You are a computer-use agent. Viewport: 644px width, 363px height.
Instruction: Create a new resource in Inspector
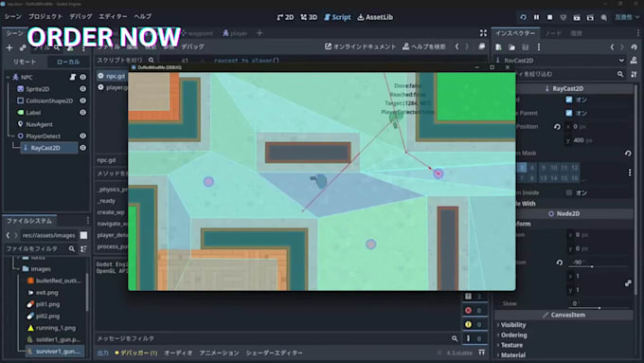tap(498, 47)
